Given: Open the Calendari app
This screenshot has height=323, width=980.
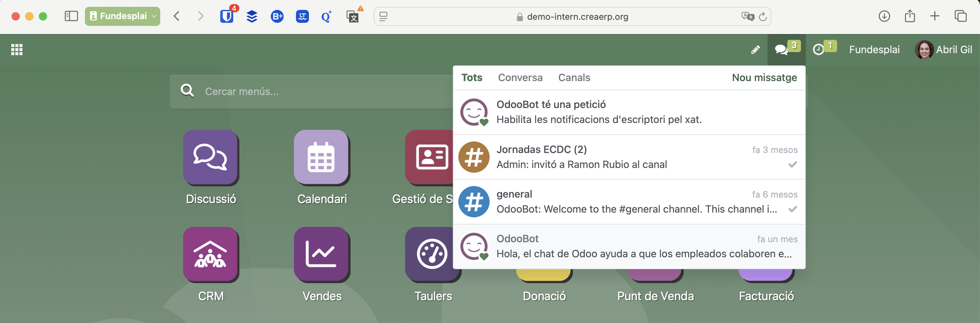Looking at the screenshot, I should coord(322,157).
